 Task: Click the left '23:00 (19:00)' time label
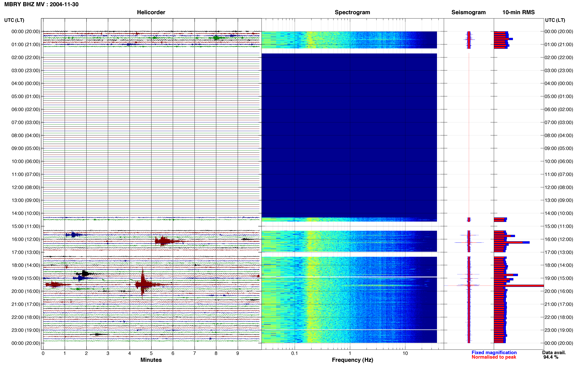click(x=26, y=330)
